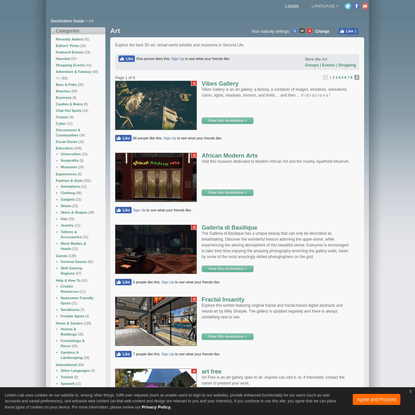Open the Facebook social icon
The height and width of the screenshot is (415, 415).
(356, 6)
